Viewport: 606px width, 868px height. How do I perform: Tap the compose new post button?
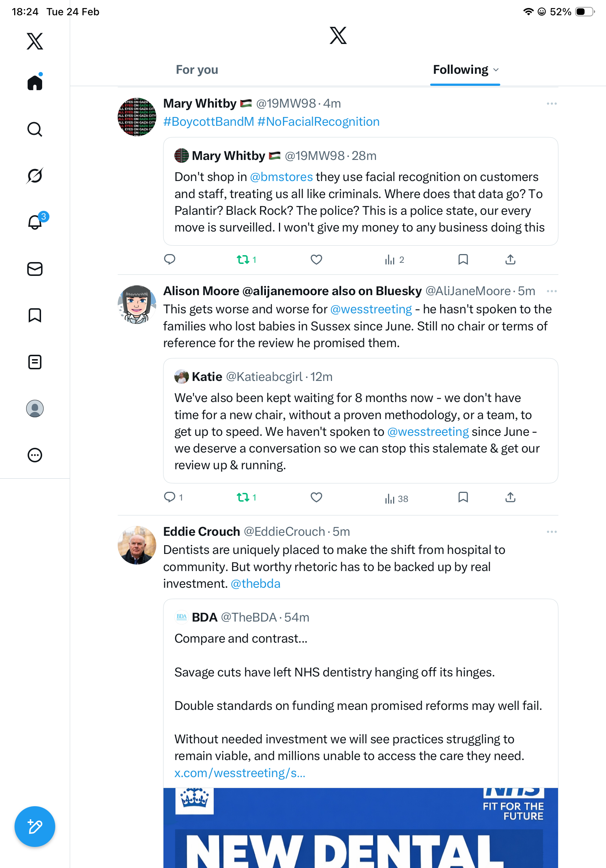point(35,827)
